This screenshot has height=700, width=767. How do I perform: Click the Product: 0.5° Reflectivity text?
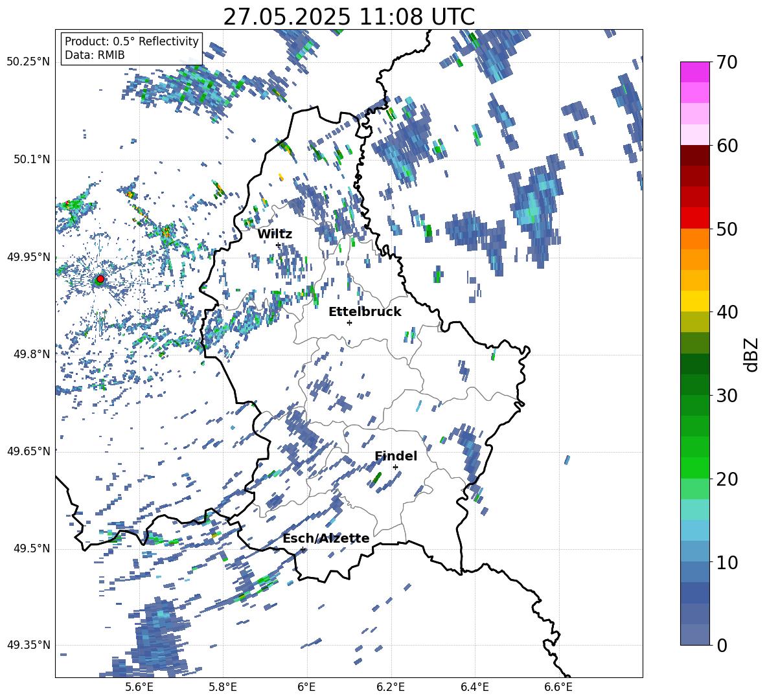coord(132,41)
